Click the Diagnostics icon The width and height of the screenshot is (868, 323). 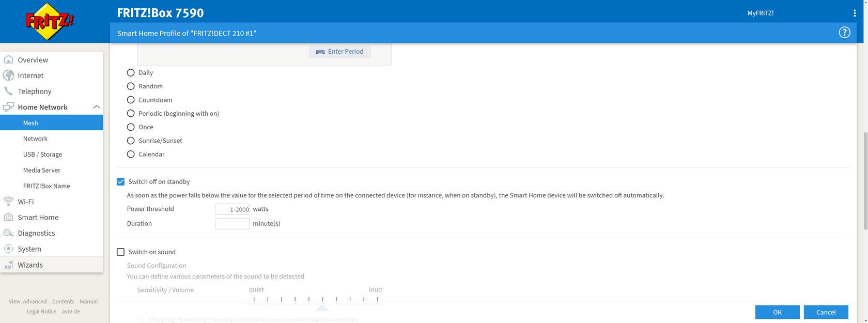8,233
